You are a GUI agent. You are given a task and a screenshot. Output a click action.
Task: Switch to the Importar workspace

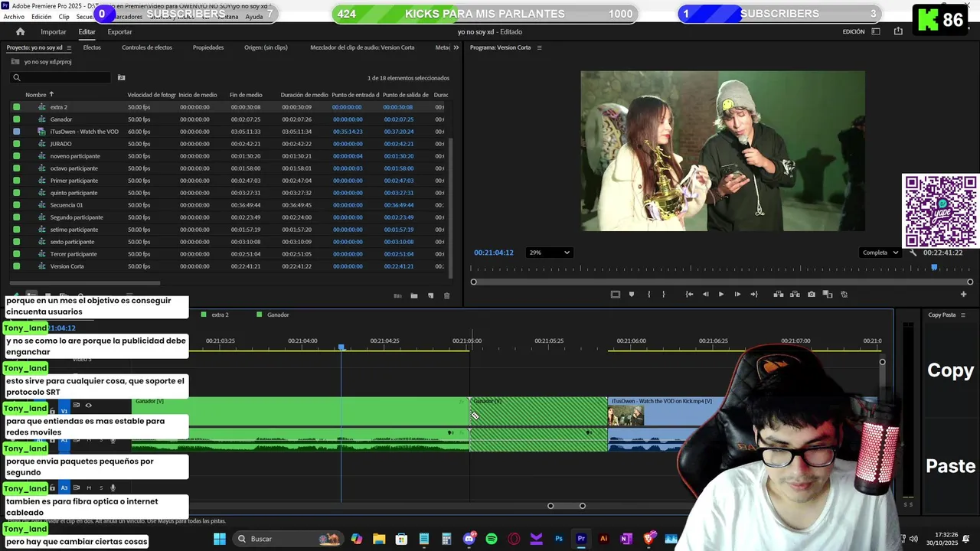pyautogui.click(x=54, y=32)
